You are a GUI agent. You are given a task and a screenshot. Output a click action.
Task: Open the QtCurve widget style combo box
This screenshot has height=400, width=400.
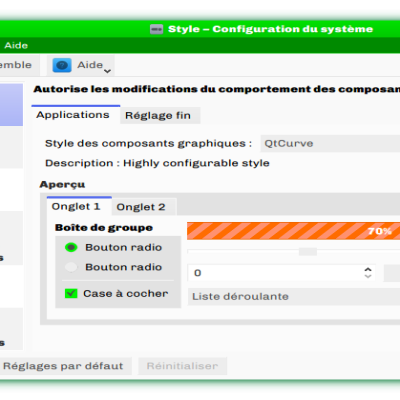click(x=330, y=144)
